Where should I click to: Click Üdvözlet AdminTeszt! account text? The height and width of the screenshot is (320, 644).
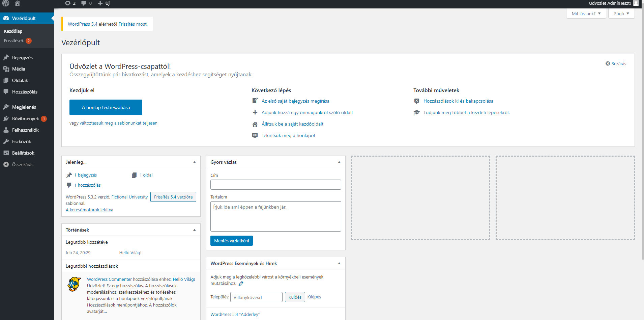click(x=610, y=3)
